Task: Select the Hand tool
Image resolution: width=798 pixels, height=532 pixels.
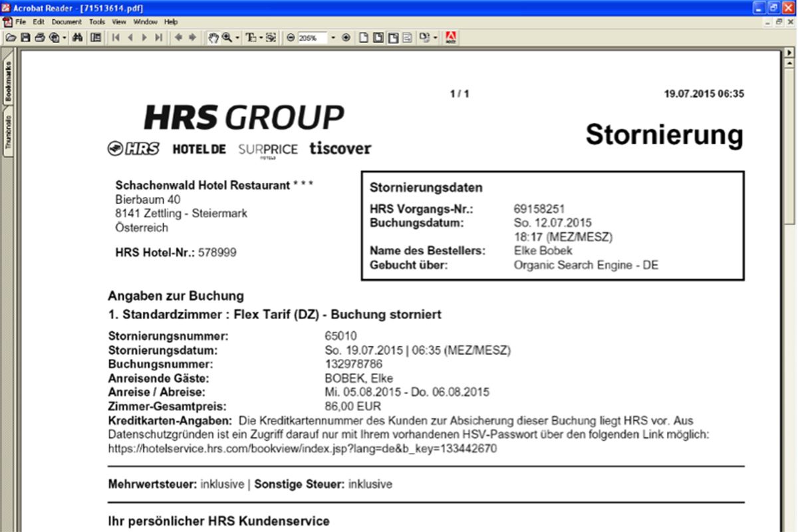Action: click(213, 38)
